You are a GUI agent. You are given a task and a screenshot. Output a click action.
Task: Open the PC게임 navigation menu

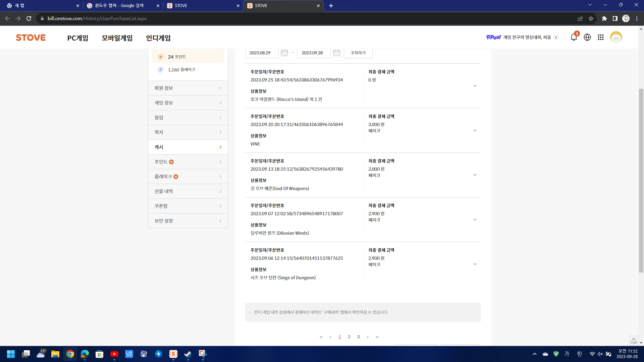[78, 38]
